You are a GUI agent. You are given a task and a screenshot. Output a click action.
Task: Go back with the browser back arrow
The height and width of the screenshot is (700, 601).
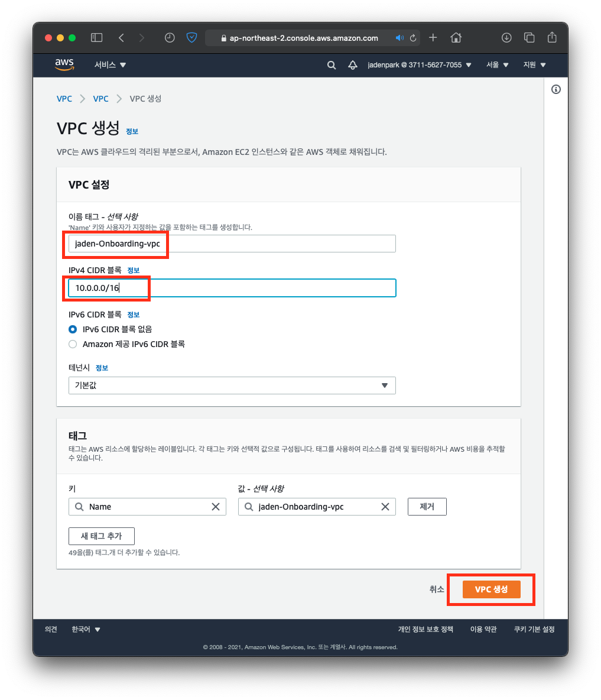pos(121,37)
